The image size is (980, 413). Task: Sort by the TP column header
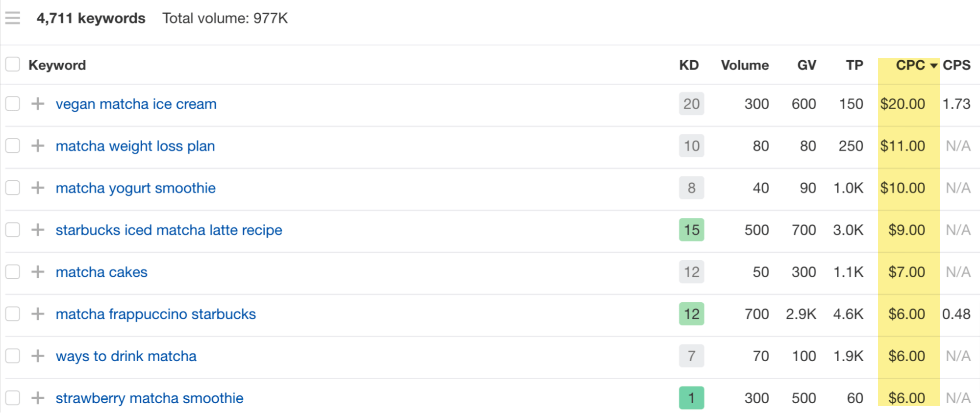[854, 65]
